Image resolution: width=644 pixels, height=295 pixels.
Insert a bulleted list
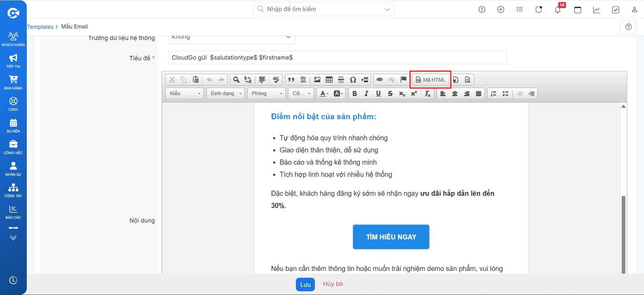coord(505,93)
